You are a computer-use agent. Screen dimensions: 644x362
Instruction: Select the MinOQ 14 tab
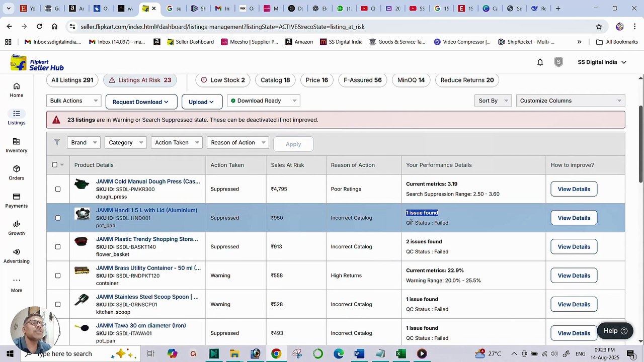point(411,80)
